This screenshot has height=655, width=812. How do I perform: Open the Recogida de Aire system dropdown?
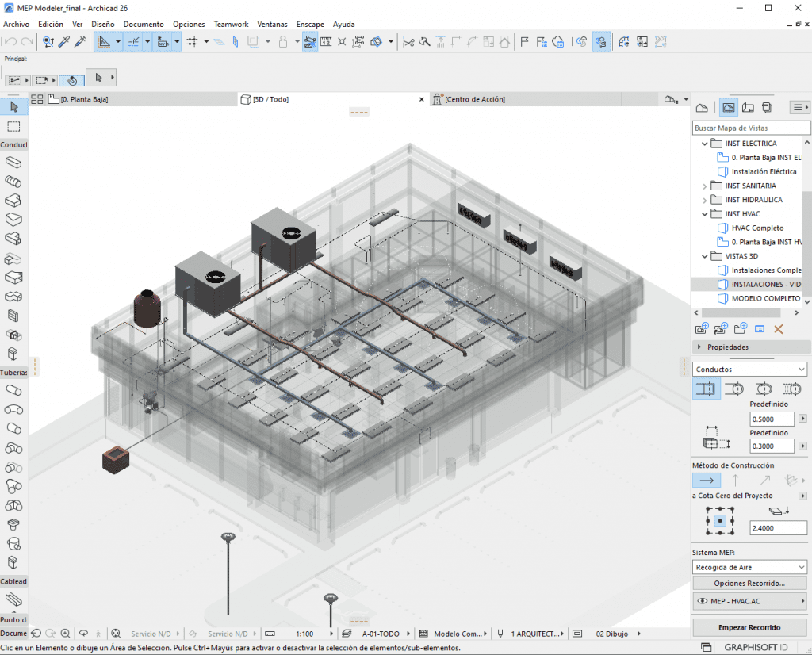coord(749,567)
